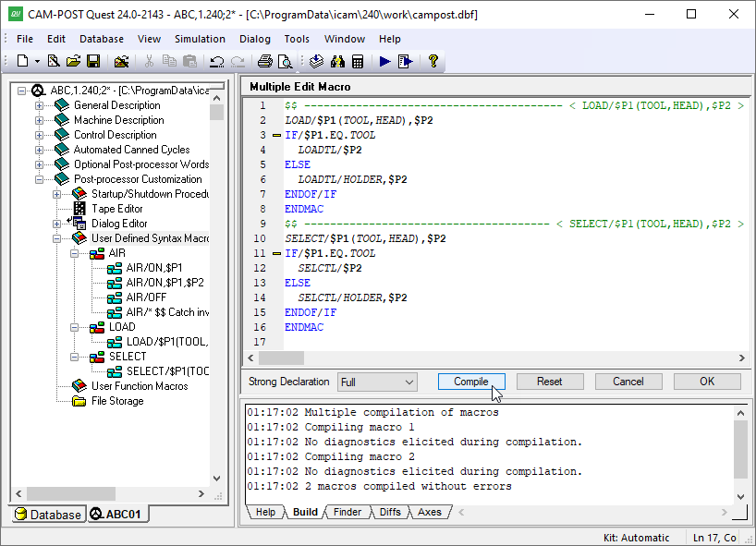Viewport: 756px width, 546px height.
Task: Click the binoculars Find icon
Action: (x=337, y=61)
